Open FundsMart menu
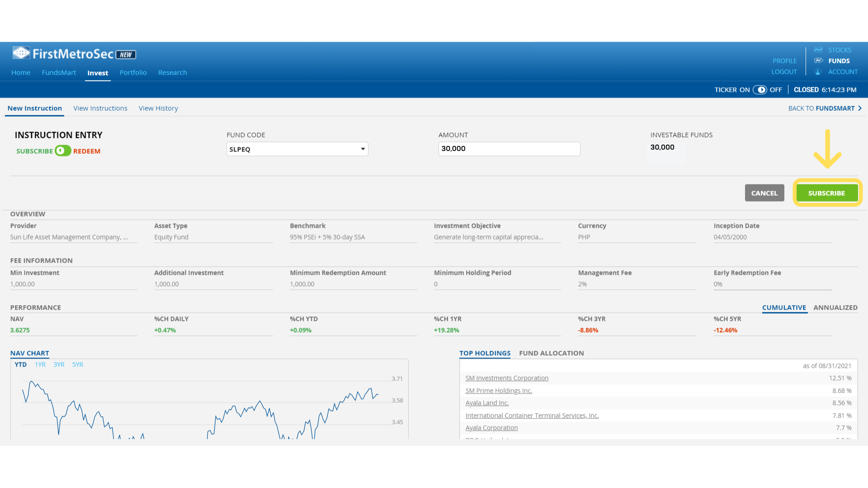This screenshot has width=868, height=488. tap(59, 73)
